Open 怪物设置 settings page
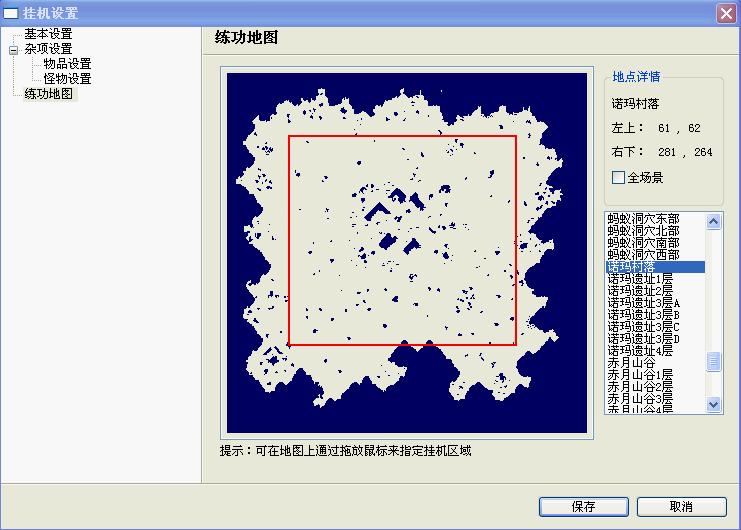Screen dimensions: 741x530 67,79
